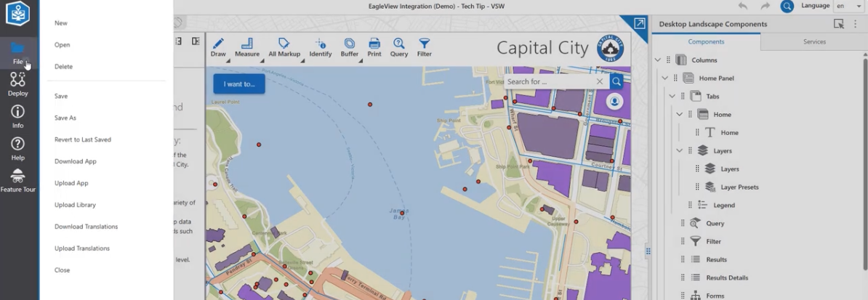The height and width of the screenshot is (300, 868).
Task: Collapse the Home Panel tree node
Action: [665, 78]
